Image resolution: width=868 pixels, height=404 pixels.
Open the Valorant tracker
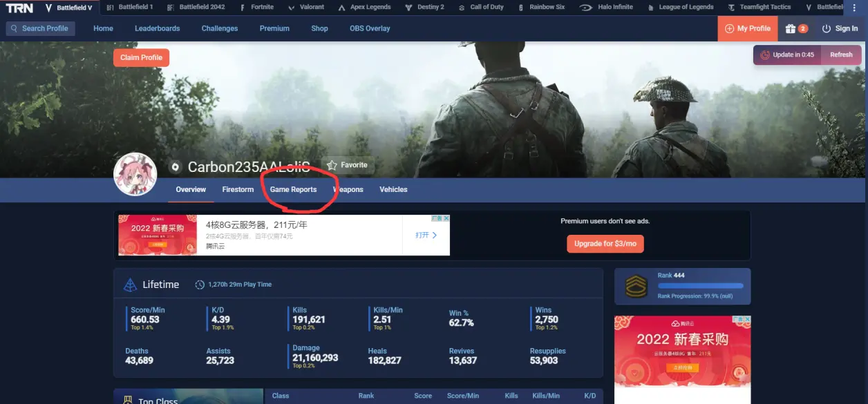tap(305, 7)
